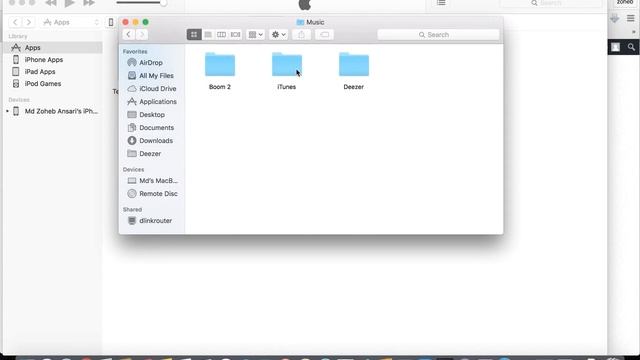Screen dimensions: 640x360
Task: Select Apps in iTunes library sidebar
Action: [x=53, y=48]
